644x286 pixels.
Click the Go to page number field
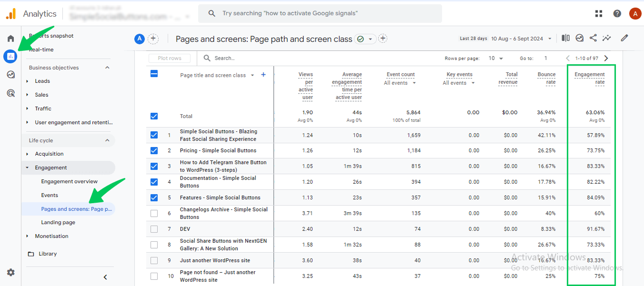546,58
